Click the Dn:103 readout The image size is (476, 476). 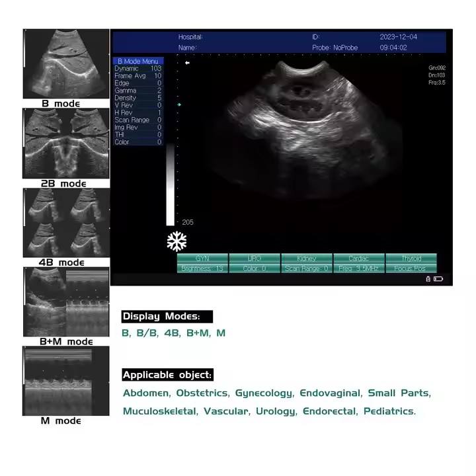coord(436,75)
